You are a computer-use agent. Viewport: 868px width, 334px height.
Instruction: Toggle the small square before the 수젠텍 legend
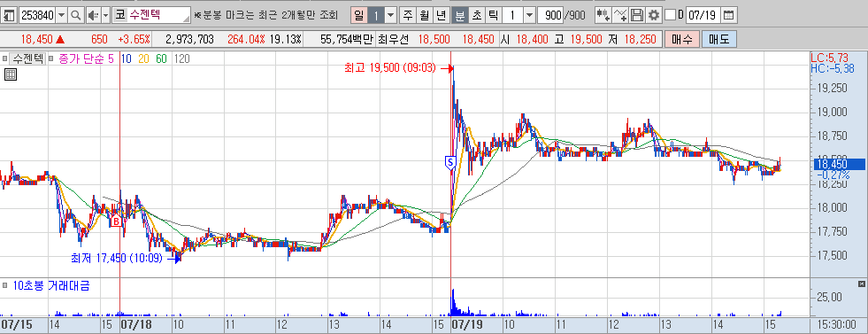click(x=4, y=58)
